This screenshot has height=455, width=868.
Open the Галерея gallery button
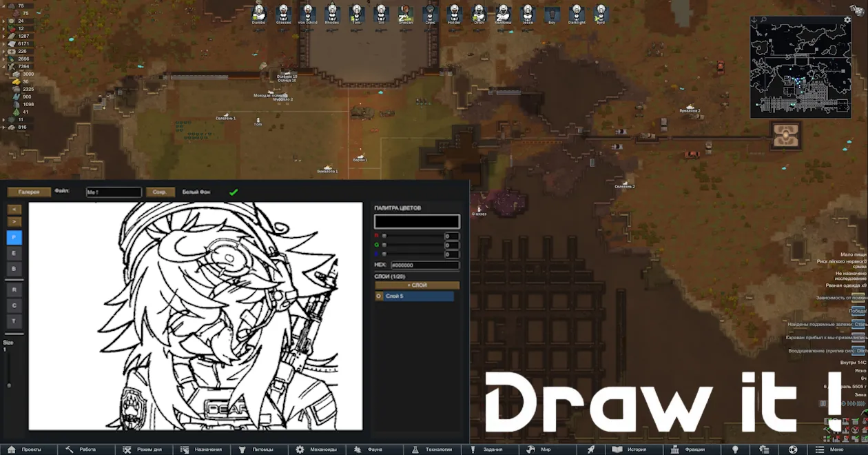pos(29,192)
